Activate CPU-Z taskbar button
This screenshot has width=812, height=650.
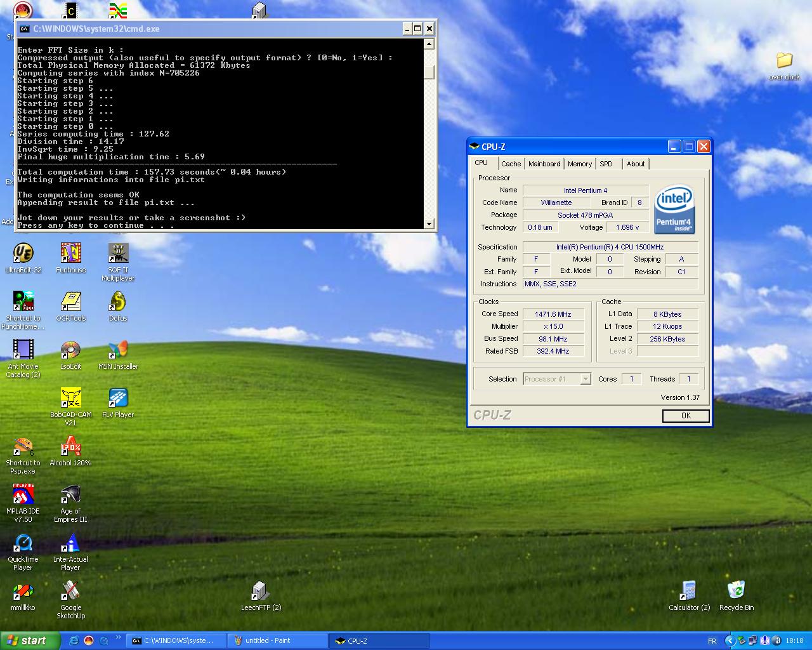tap(379, 640)
